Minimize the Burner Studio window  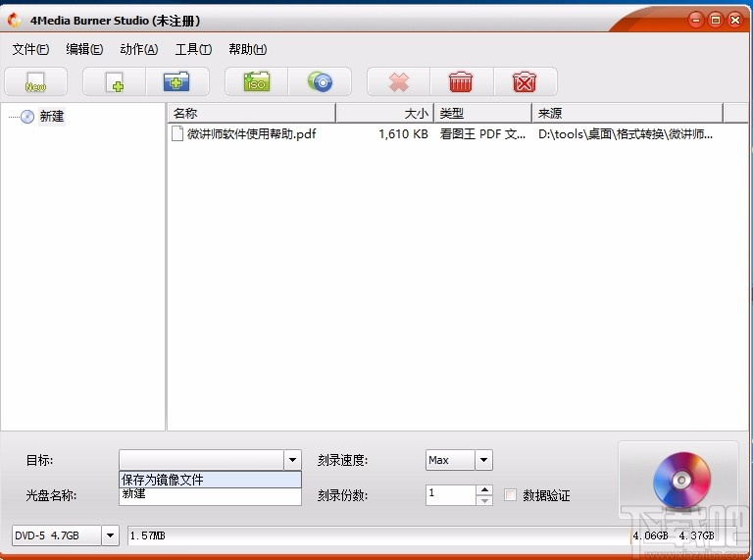(x=696, y=20)
